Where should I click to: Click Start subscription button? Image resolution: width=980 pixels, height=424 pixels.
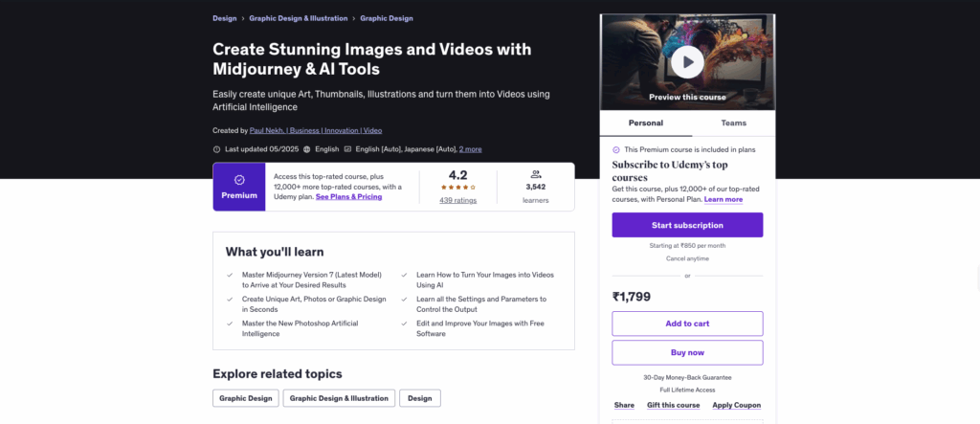click(687, 225)
